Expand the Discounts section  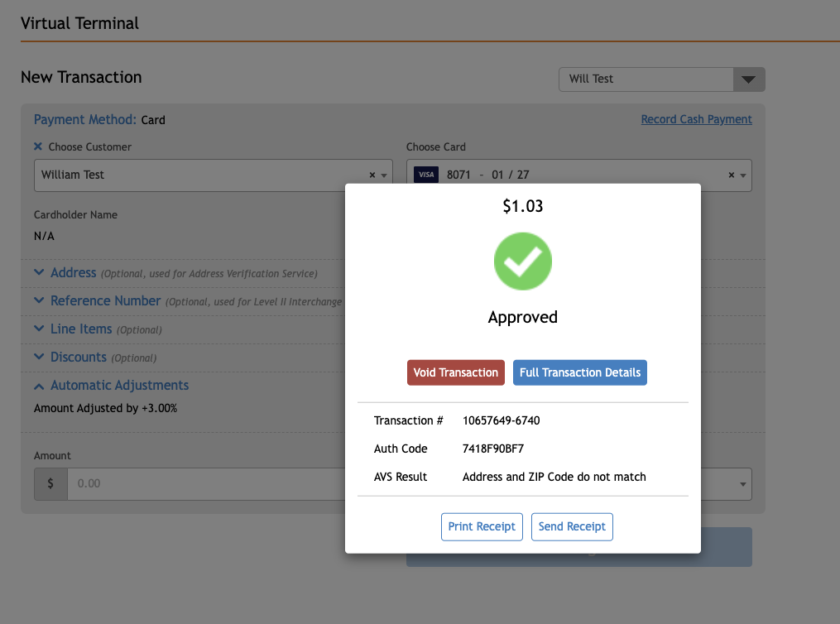[x=78, y=358]
